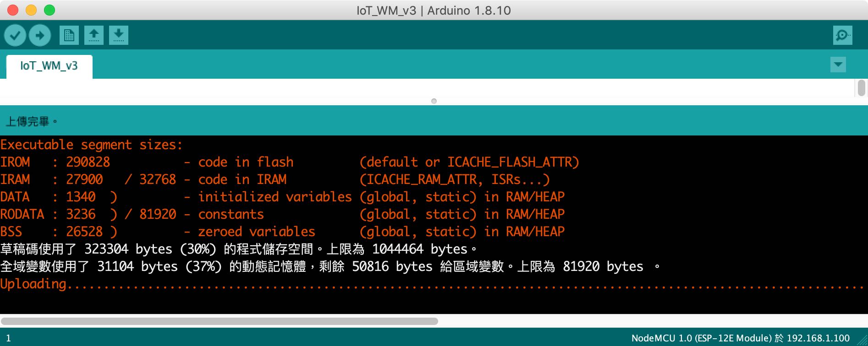Click the Verify checkmark button
The image size is (868, 346).
[15, 35]
